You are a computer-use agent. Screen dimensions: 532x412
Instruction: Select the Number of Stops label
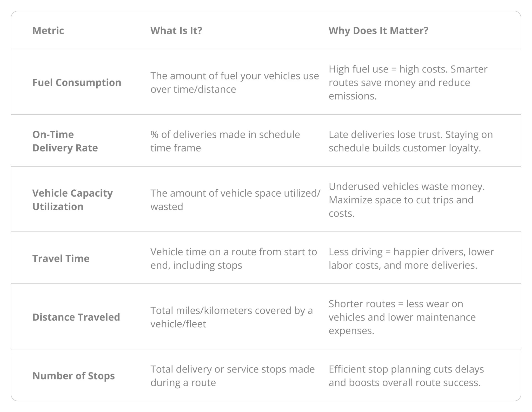point(74,376)
